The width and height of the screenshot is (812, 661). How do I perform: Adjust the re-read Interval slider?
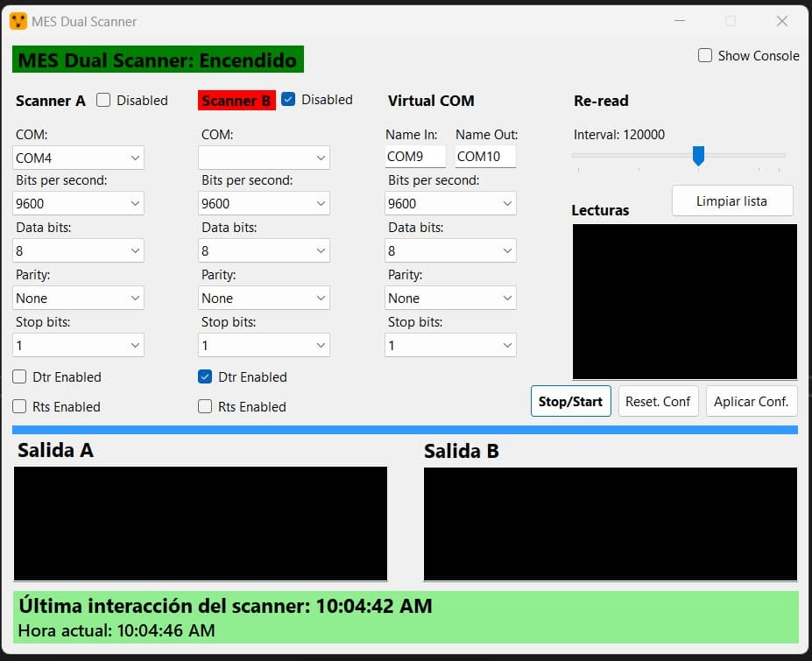click(x=698, y=156)
